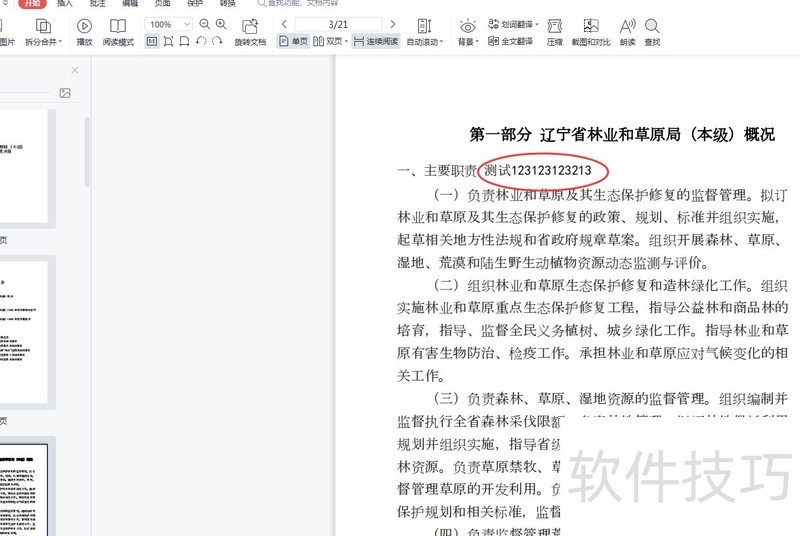Click the text 一、主要职责

click(437, 170)
